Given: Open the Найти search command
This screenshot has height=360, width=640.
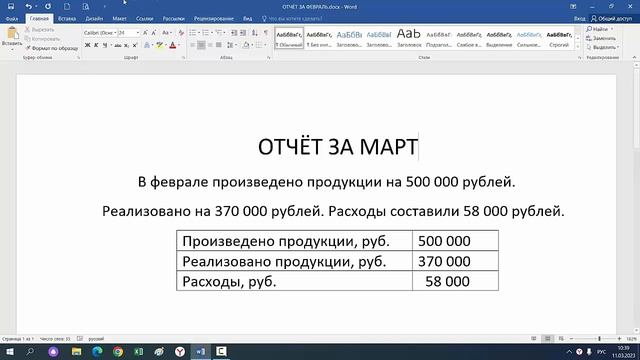Looking at the screenshot, I should 598,29.
